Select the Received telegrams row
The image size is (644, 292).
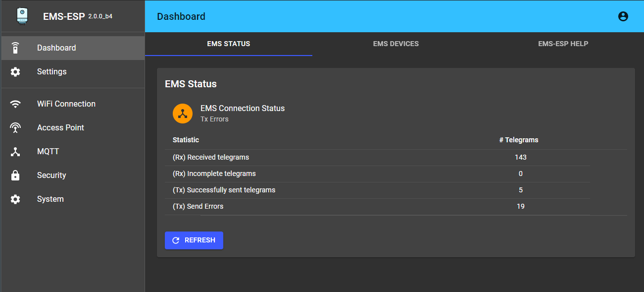point(377,158)
